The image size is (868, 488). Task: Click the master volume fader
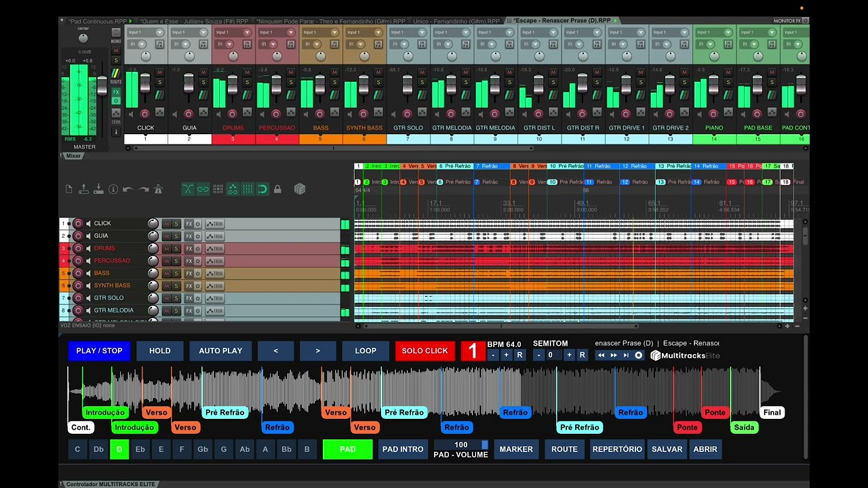(102, 85)
